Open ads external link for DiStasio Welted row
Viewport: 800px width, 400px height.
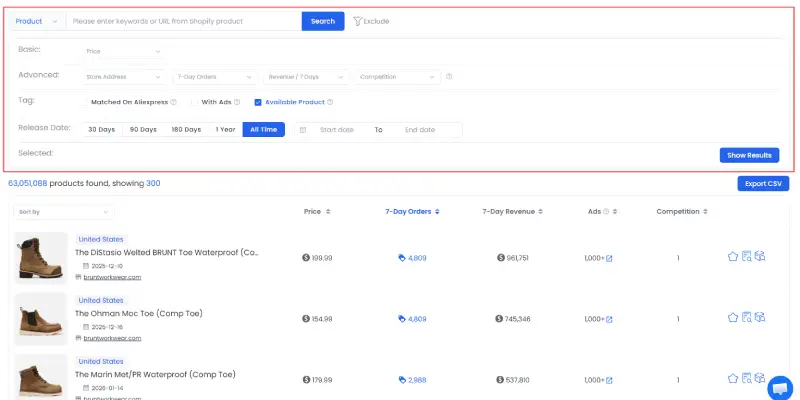click(x=609, y=259)
